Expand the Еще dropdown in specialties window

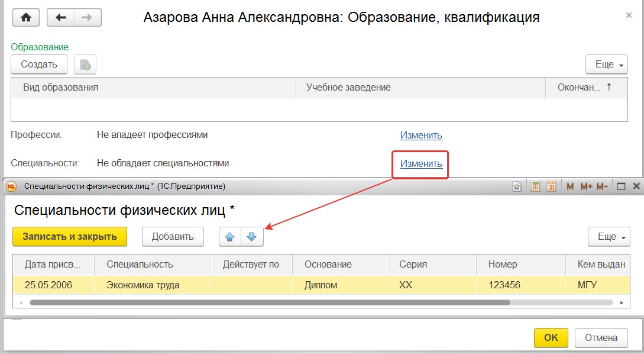point(609,237)
